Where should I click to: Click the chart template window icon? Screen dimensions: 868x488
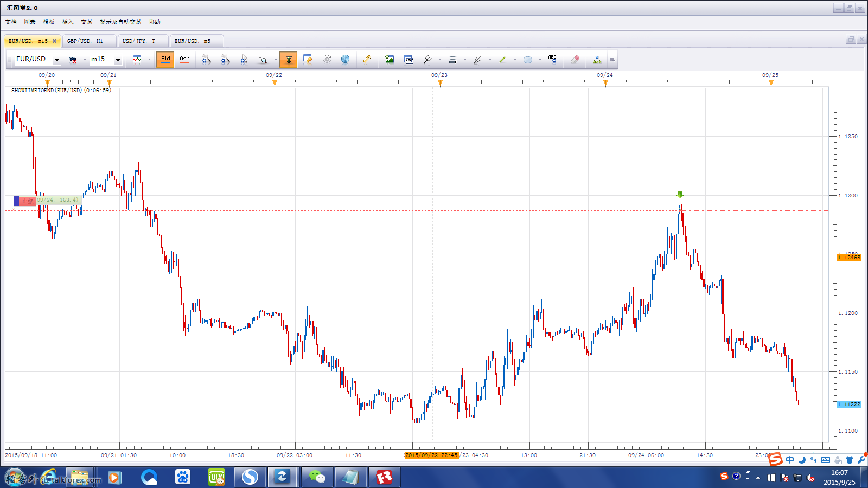click(x=409, y=60)
